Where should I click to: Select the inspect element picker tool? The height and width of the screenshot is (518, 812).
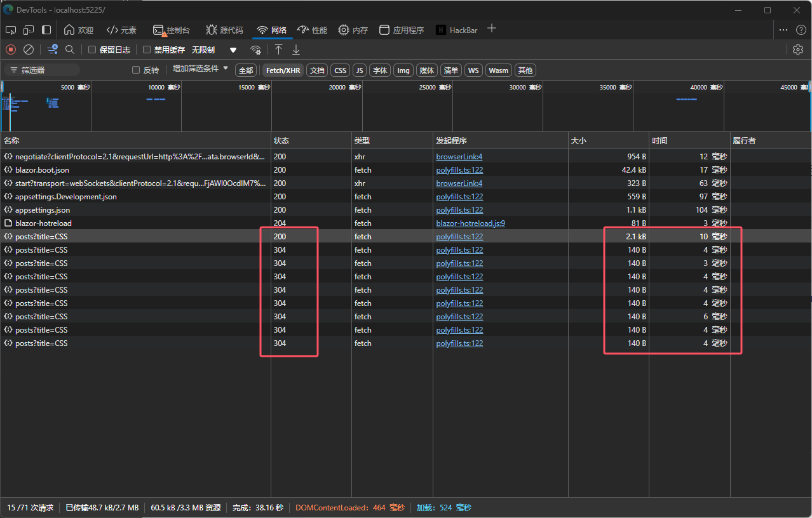pyautogui.click(x=11, y=30)
